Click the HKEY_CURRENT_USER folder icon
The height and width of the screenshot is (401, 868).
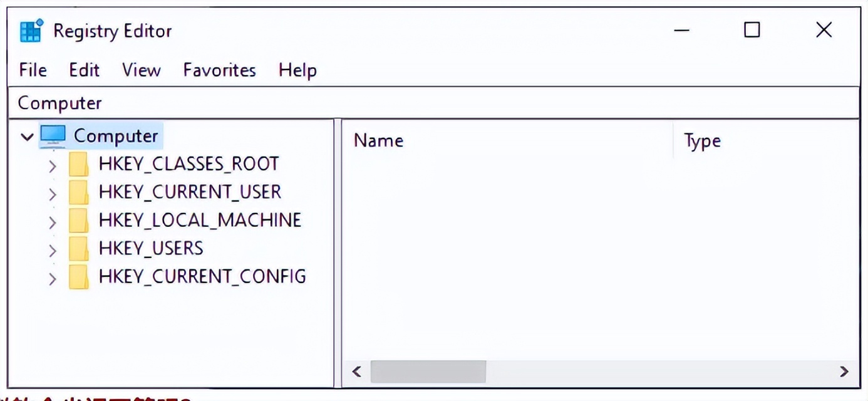tap(78, 192)
